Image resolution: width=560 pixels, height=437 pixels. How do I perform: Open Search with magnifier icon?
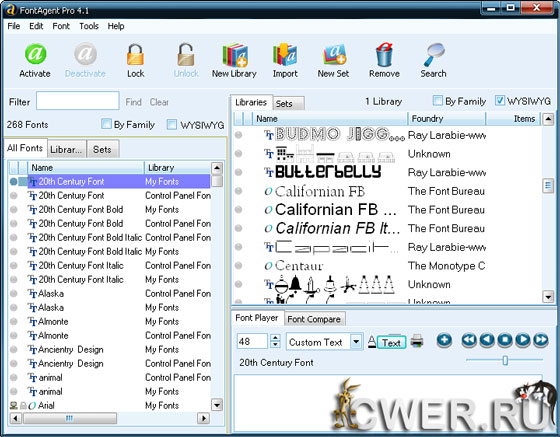tap(434, 54)
